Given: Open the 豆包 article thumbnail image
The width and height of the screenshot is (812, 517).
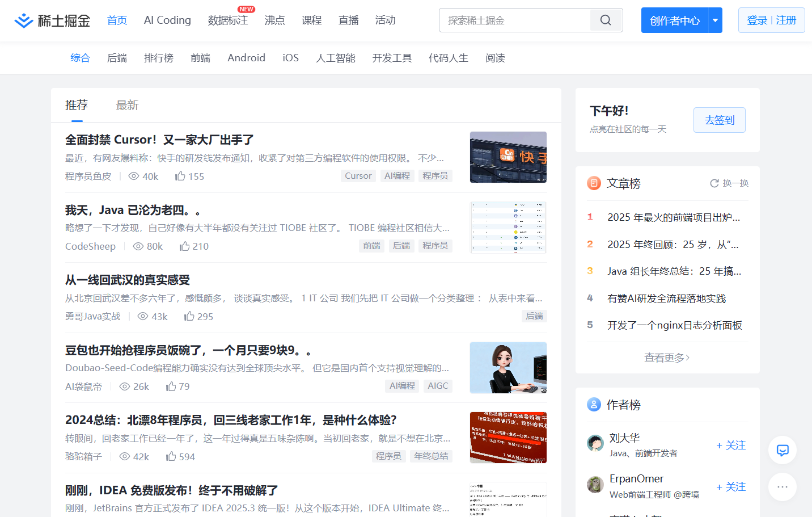Looking at the screenshot, I should [508, 368].
